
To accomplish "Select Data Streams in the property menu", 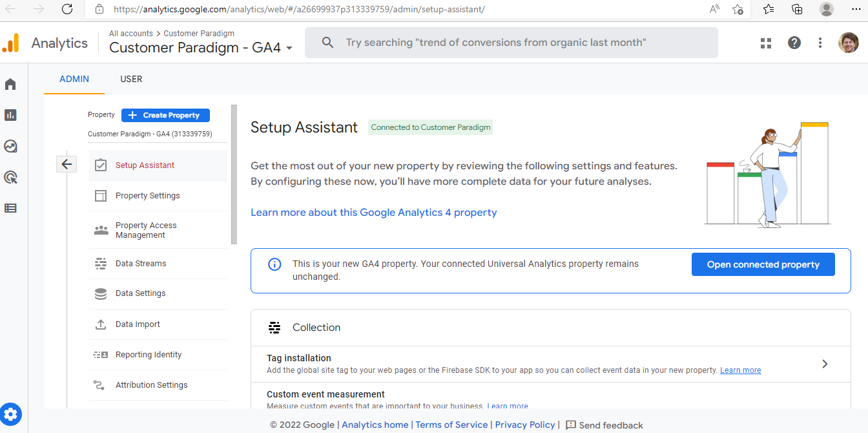I will coord(141,264).
